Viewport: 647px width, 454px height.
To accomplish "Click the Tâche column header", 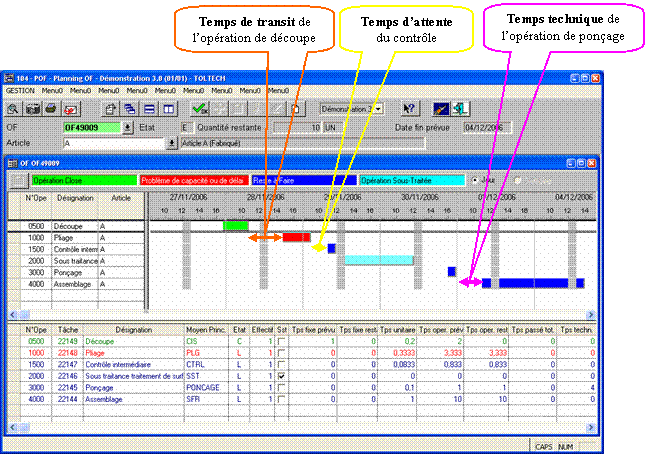I will coord(68,330).
